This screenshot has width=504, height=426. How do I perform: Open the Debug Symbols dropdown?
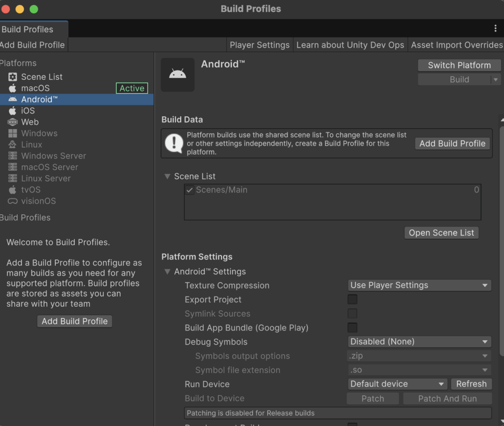coord(419,341)
